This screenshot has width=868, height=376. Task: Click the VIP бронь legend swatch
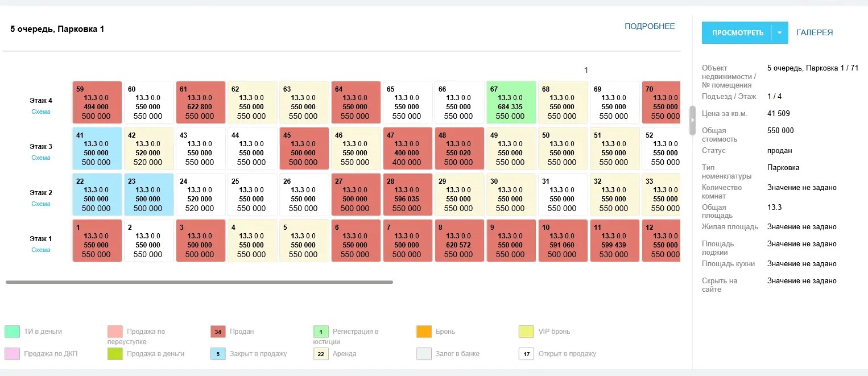527,332
